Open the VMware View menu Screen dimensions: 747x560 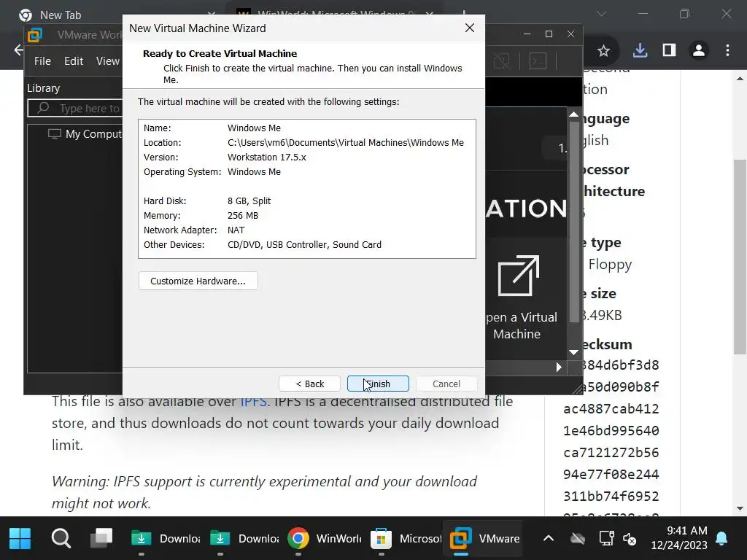click(x=108, y=61)
